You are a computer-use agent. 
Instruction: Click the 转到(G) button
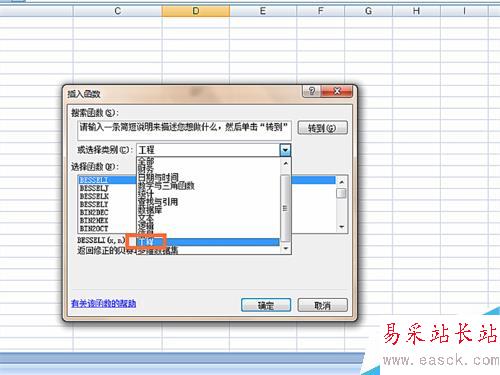(x=322, y=128)
